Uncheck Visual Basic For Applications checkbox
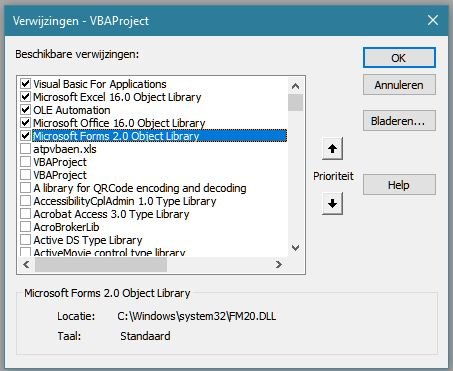The width and height of the screenshot is (453, 371). (25, 83)
